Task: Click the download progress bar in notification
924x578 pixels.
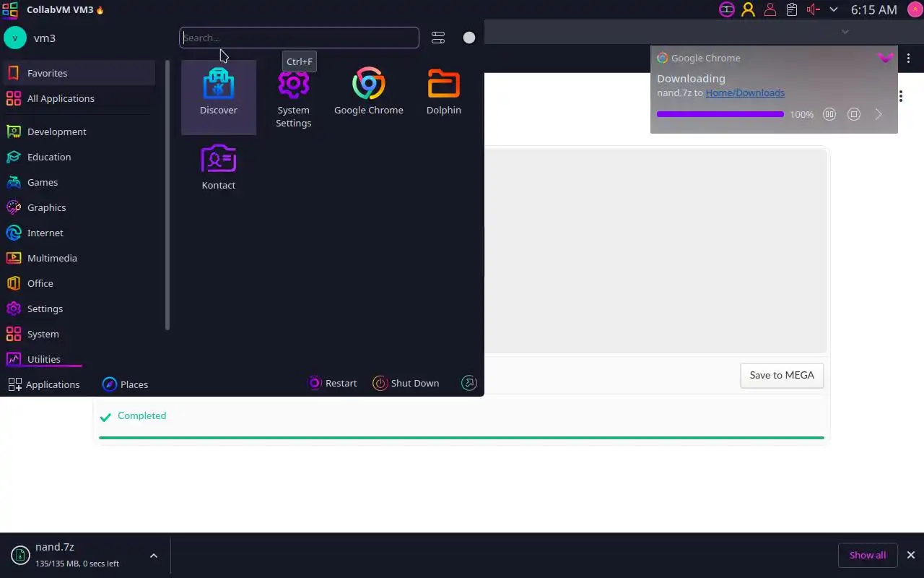Action: (x=720, y=114)
